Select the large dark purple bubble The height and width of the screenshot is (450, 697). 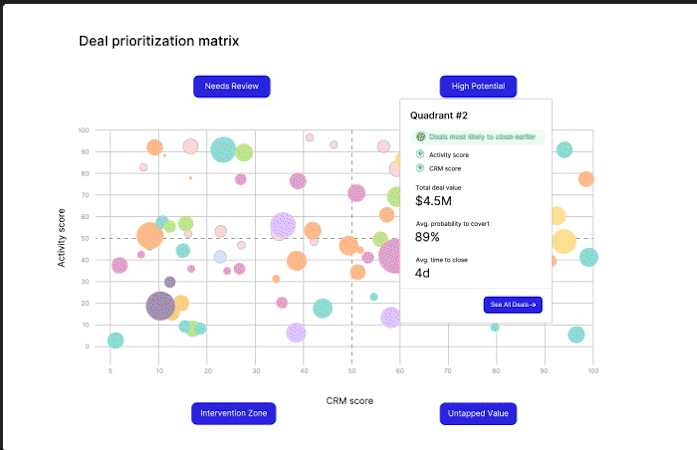tap(162, 306)
